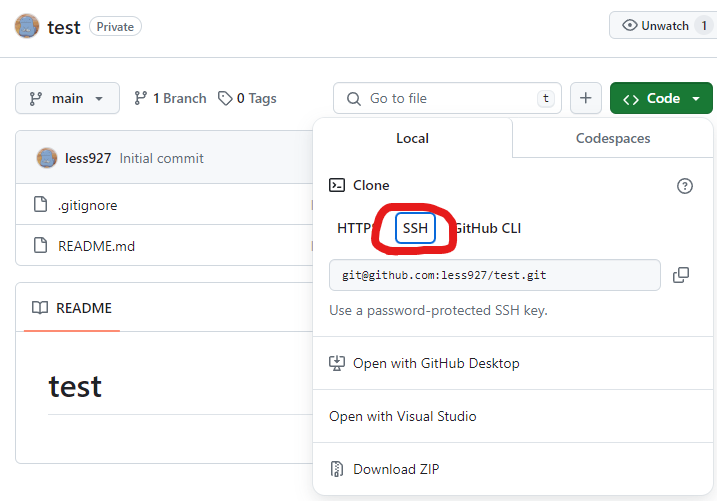Open the less927 author link
Screen dimensions: 717x501
(x=88, y=159)
